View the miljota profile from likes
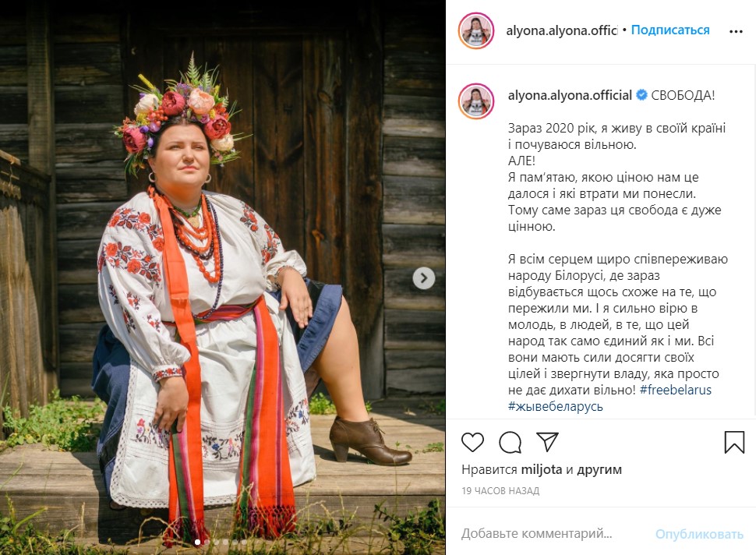 tap(542, 470)
